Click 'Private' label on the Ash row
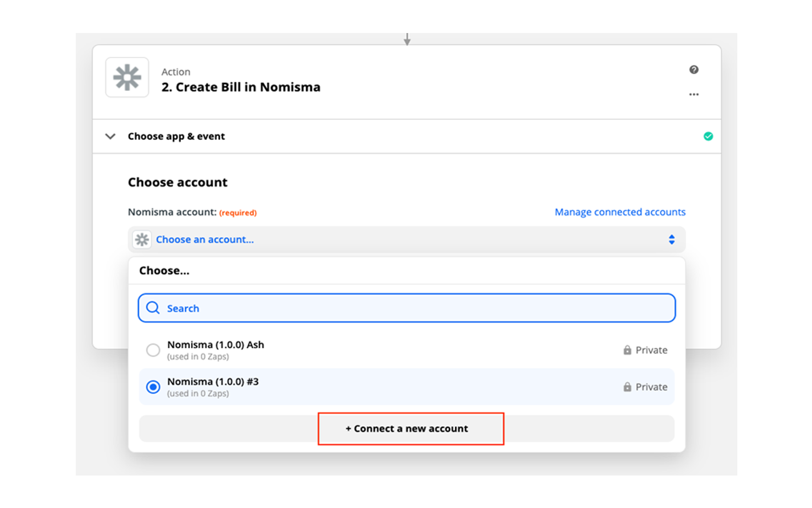This screenshot has height=508, width=812. pyautogui.click(x=651, y=350)
